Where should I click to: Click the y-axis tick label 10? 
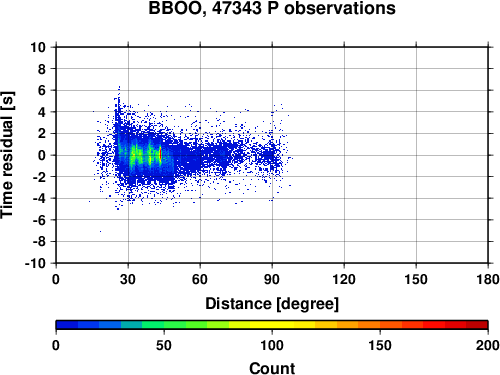point(38,47)
